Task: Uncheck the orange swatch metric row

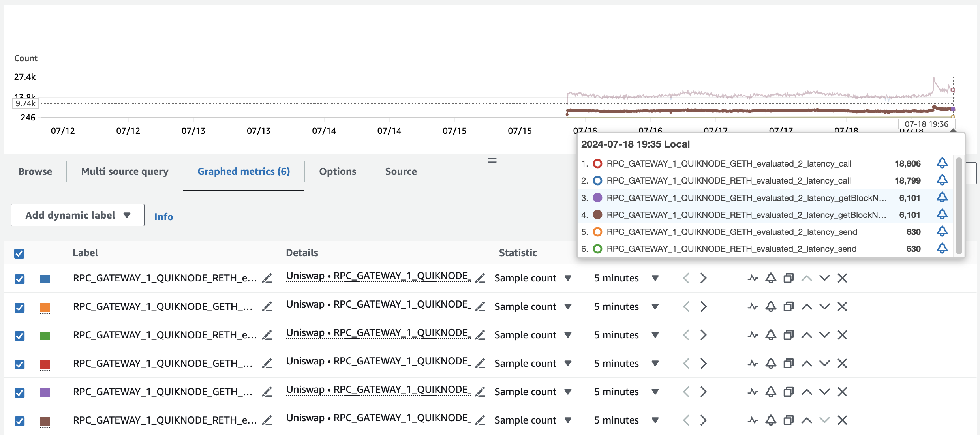Action: (19, 307)
